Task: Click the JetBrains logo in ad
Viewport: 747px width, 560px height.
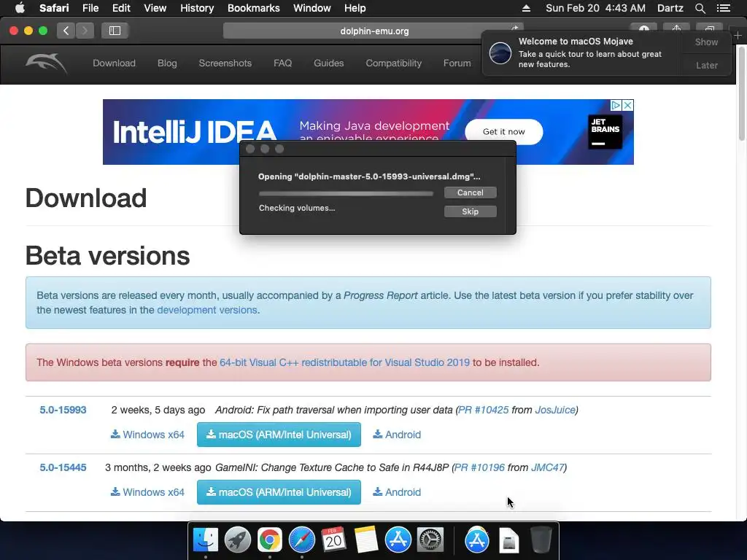Action: tap(605, 132)
